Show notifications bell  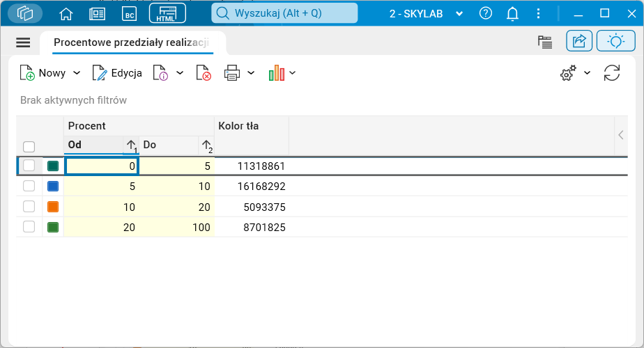[x=512, y=13]
